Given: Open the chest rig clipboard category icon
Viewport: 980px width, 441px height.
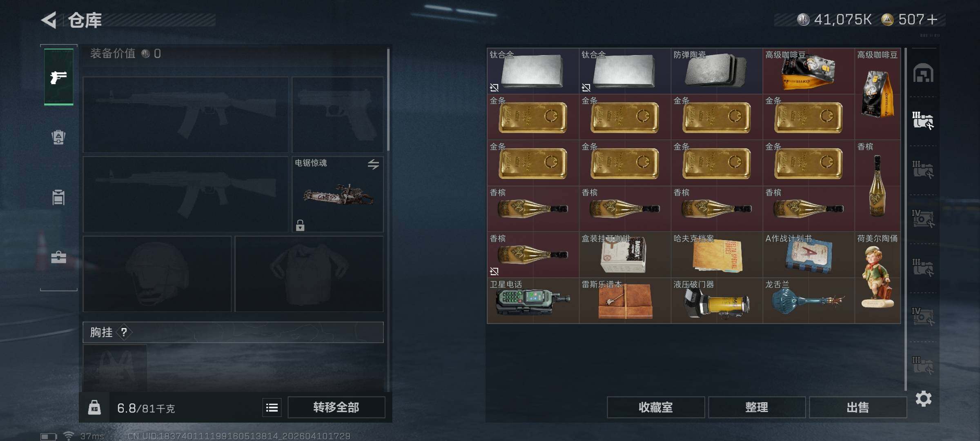Looking at the screenshot, I should pos(58,197).
